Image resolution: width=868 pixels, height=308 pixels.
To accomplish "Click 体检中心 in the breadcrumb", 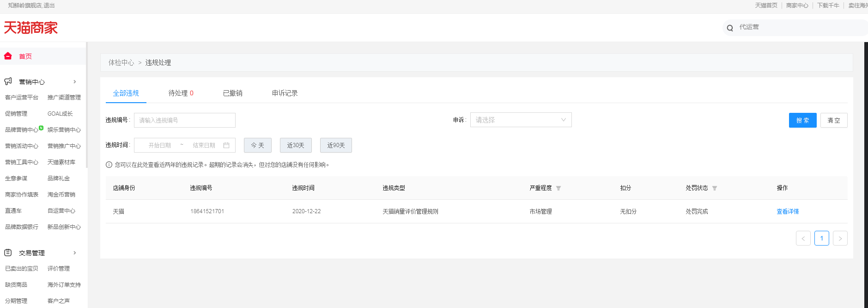I will point(121,62).
